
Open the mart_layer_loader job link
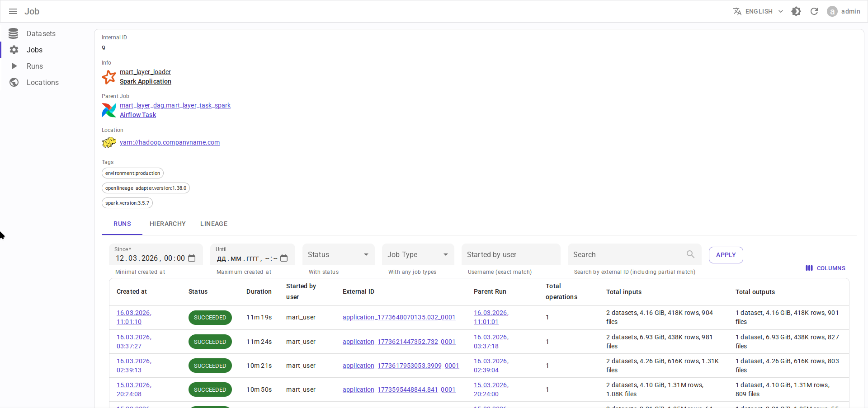[x=145, y=72]
